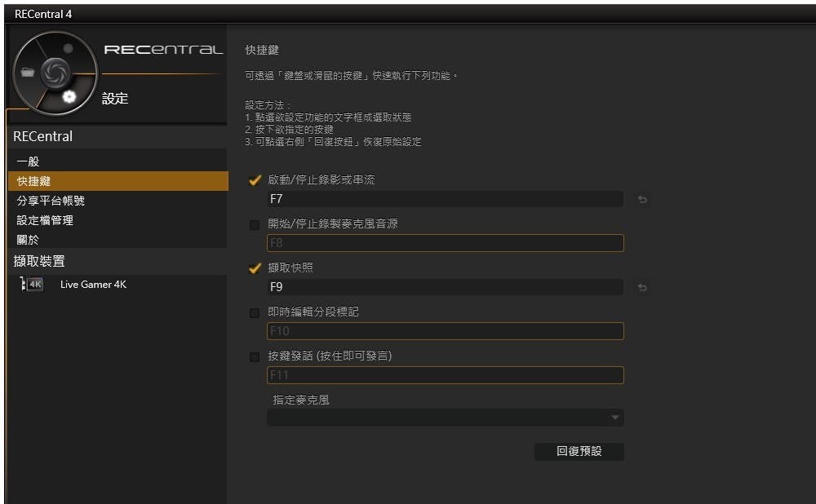Enable the 按鍵發話 push-to-talk checkbox

(255, 357)
